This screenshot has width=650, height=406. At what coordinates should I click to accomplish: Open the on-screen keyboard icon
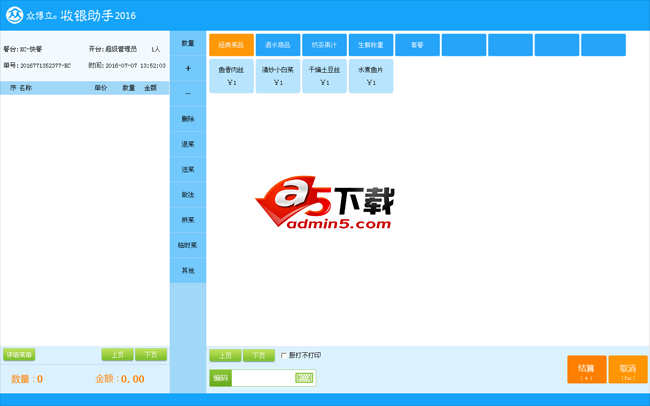(304, 378)
